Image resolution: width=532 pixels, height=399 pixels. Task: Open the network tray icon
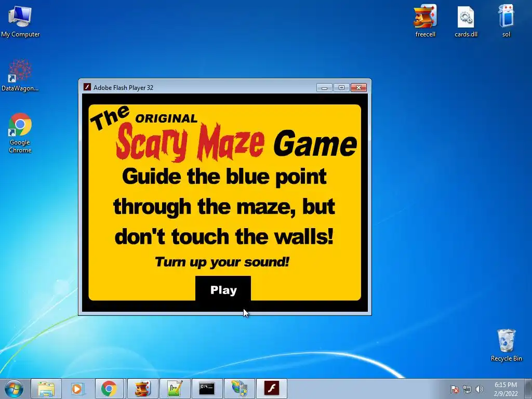point(467,389)
